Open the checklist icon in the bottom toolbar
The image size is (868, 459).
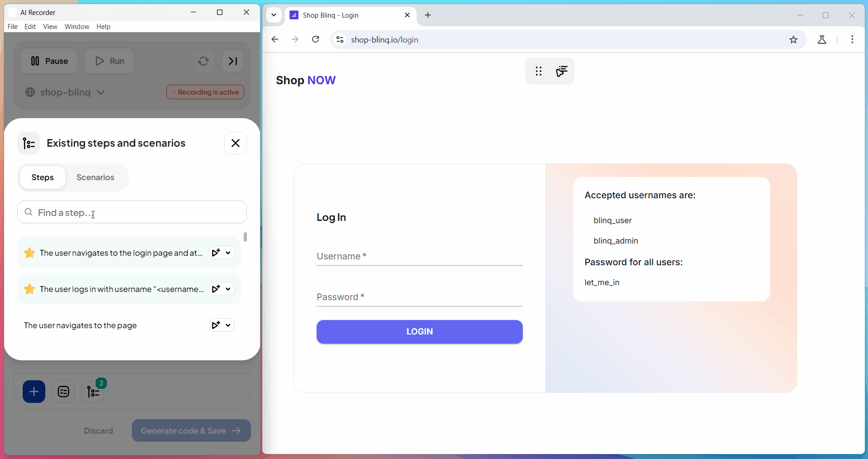tap(63, 391)
